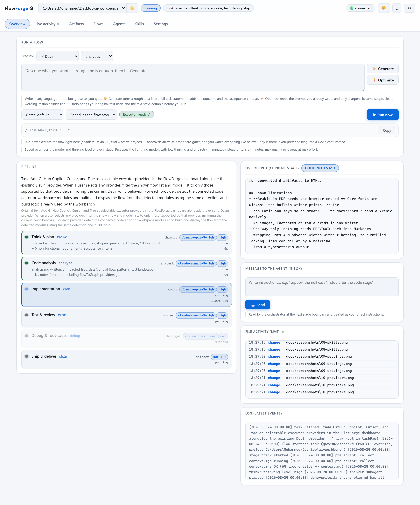Open the analytics flow dropdown
The width and height of the screenshot is (420, 505).
coord(97,56)
